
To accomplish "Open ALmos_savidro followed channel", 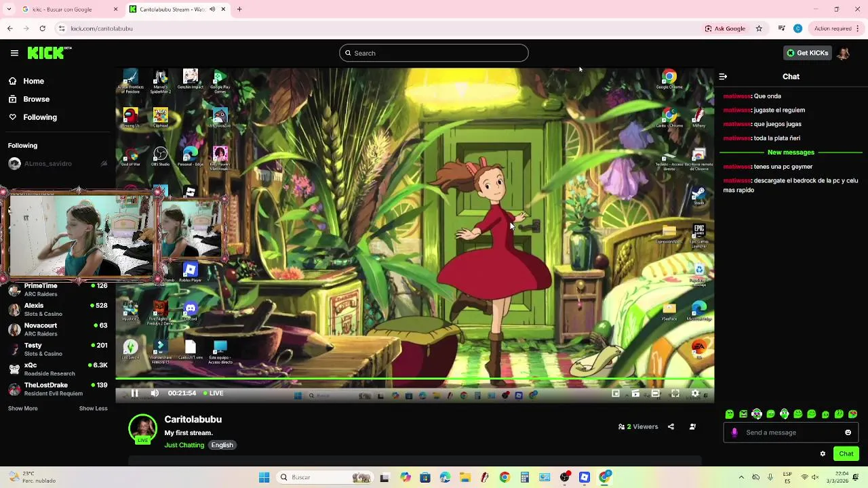I will (x=58, y=163).
